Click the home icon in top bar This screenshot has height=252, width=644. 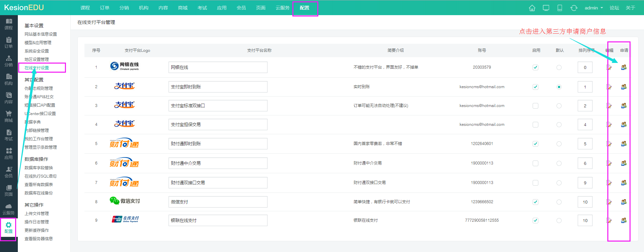532,8
